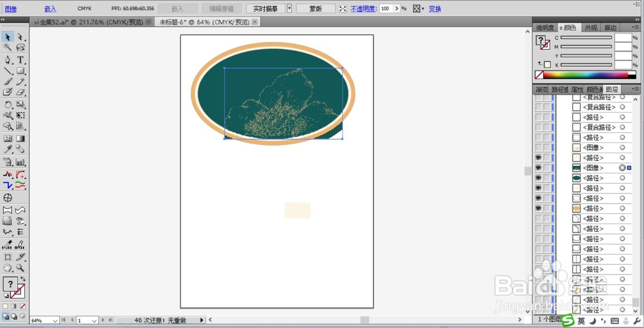This screenshot has width=644, height=328.
Task: Click the opacity value input field
Action: (x=386, y=8)
